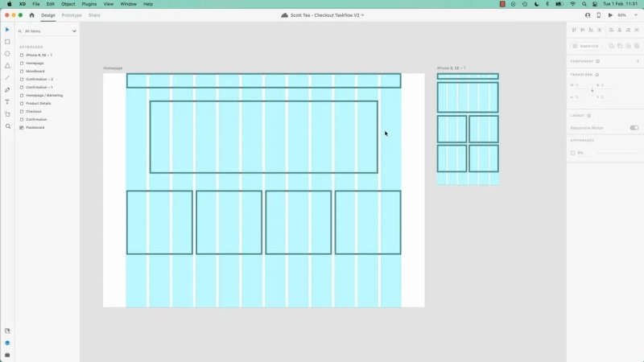Switch to the Design tab
644x362 pixels.
point(48,15)
